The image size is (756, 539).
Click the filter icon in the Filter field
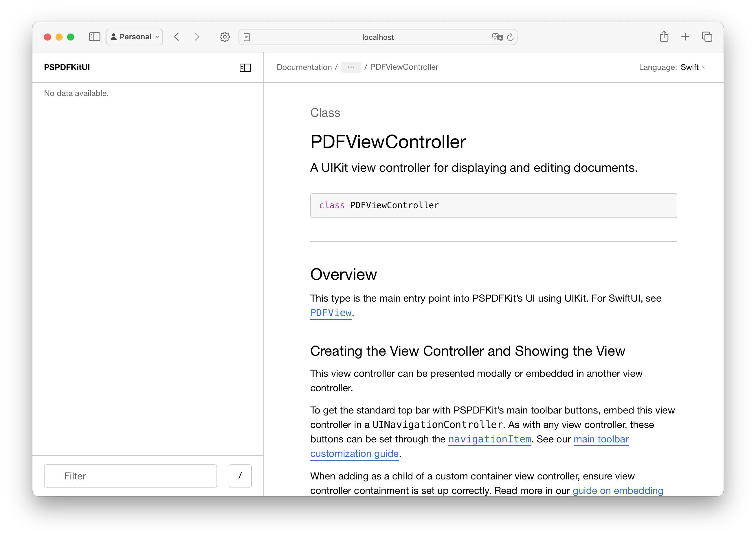[54, 476]
